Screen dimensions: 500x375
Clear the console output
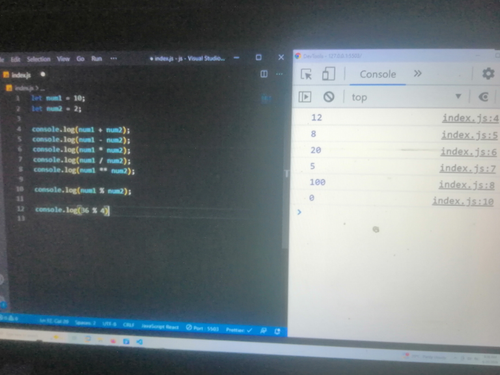point(329,97)
